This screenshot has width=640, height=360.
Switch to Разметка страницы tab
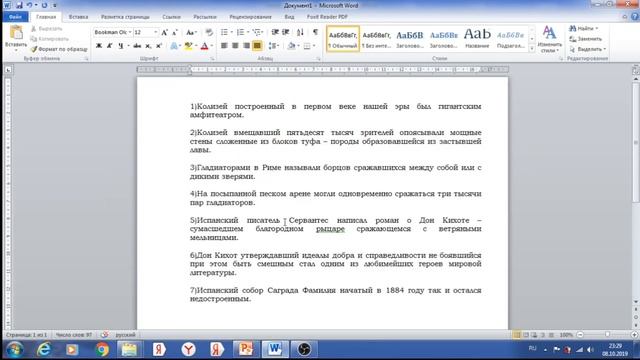[125, 17]
